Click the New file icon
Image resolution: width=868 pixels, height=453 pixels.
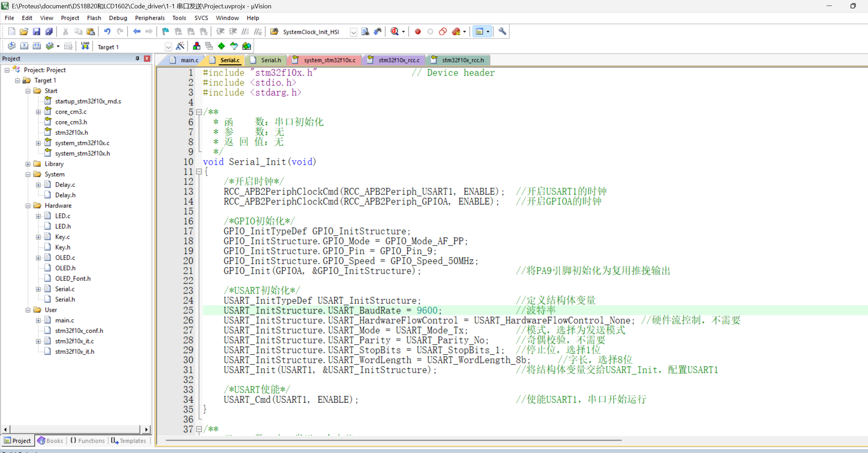coord(11,32)
